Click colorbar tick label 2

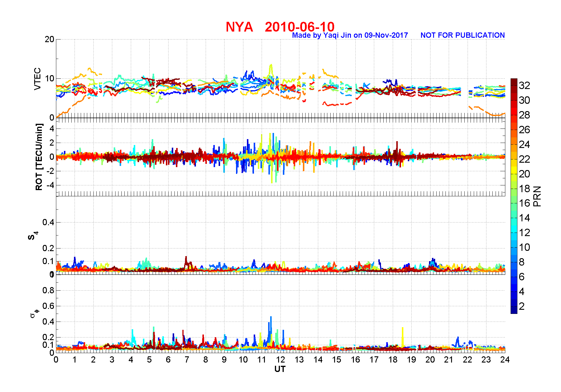coord(522,306)
